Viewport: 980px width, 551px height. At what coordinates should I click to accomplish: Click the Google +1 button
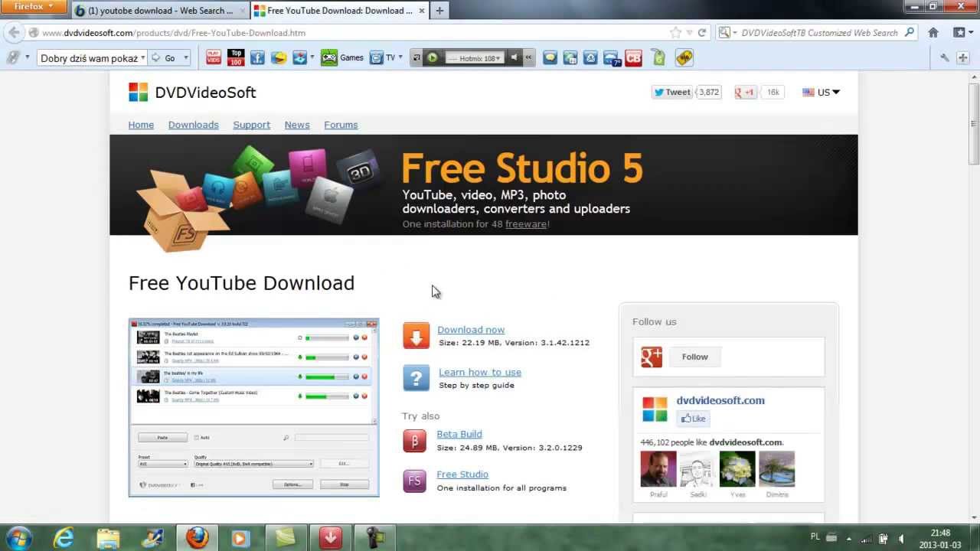tap(745, 92)
